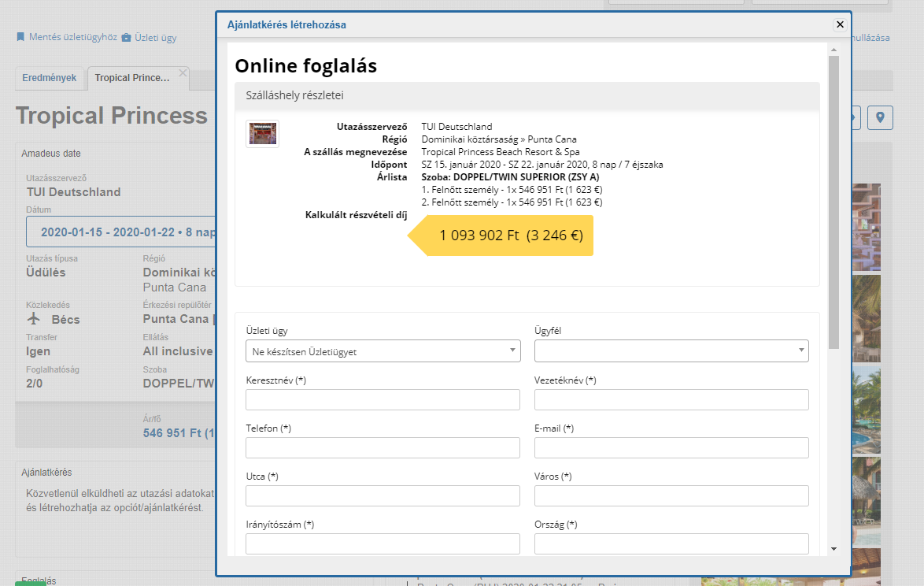924x586 pixels.
Task: Focus the Irányítószám input field
Action: (x=383, y=543)
